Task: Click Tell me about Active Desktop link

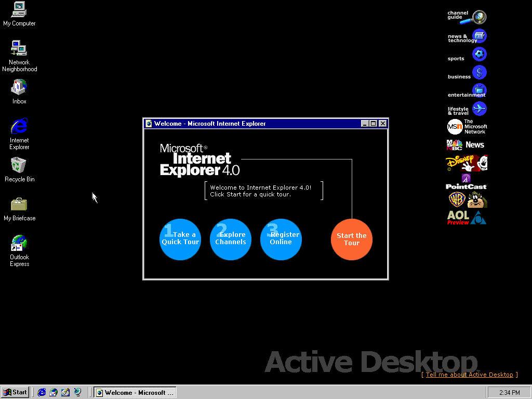Action: click(x=470, y=375)
